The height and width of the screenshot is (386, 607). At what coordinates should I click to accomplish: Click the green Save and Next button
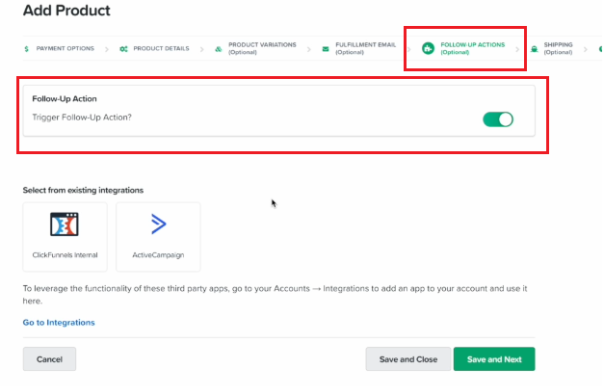tap(494, 359)
